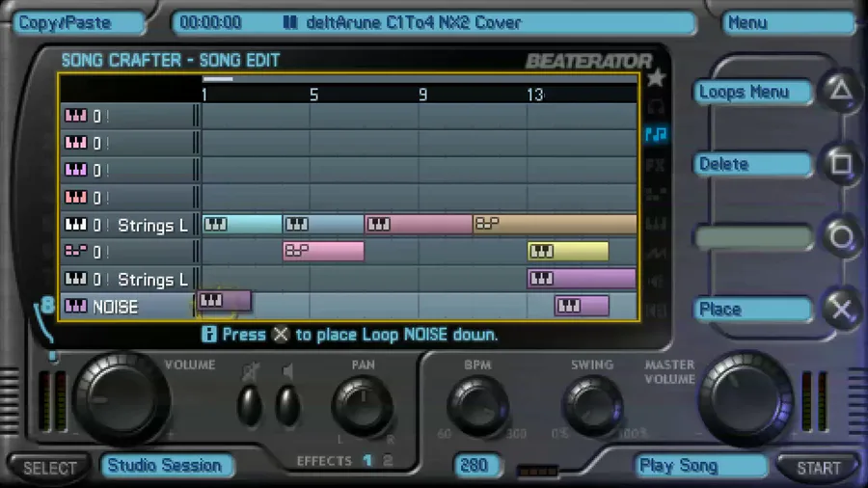Viewport: 868px width, 488px height.
Task: Select the headphones icon in sidebar
Action: (656, 106)
